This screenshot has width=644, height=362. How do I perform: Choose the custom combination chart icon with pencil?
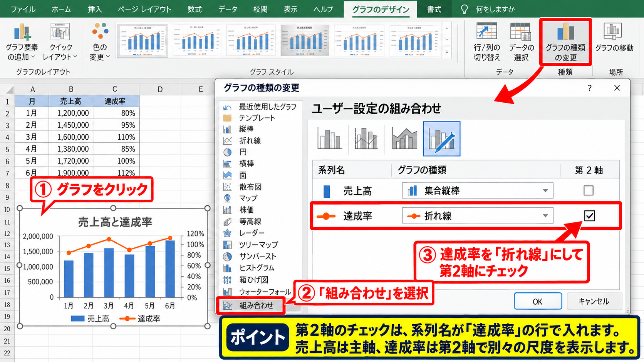(441, 139)
